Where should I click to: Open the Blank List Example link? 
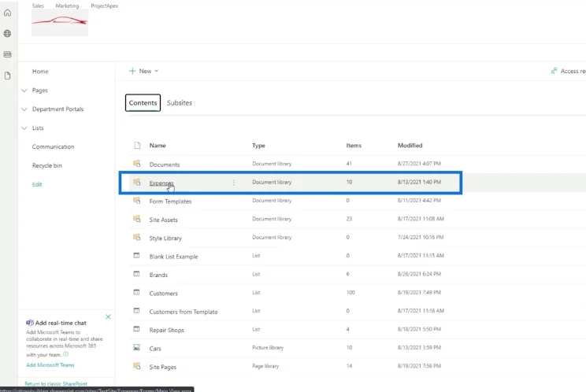[x=174, y=257]
